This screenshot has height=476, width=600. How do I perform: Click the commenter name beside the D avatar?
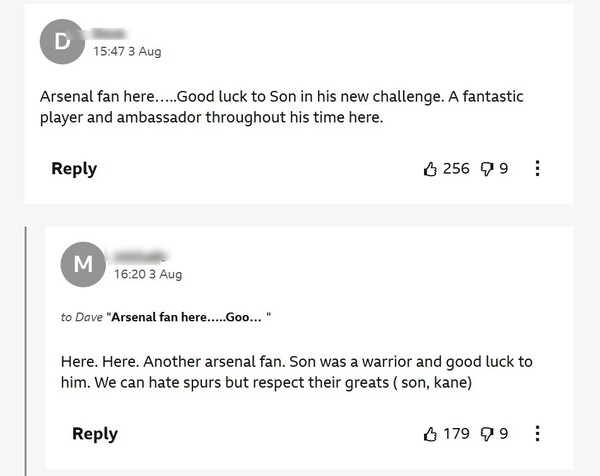(115, 32)
